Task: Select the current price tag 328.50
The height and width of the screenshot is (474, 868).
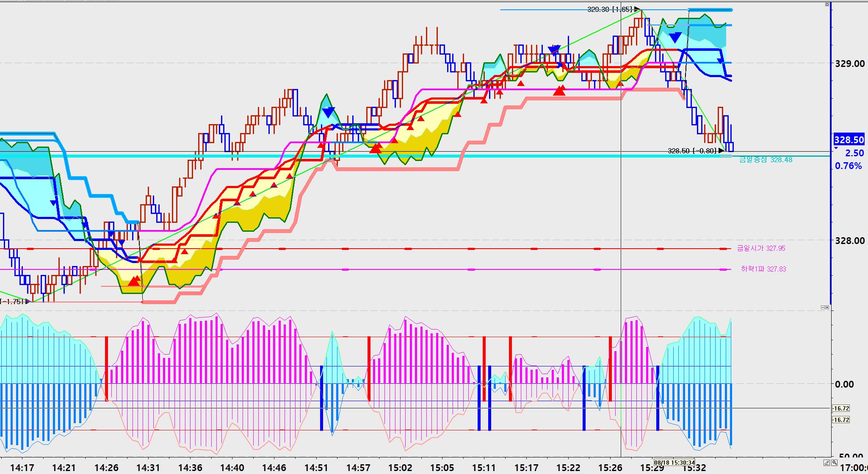Action: point(849,140)
